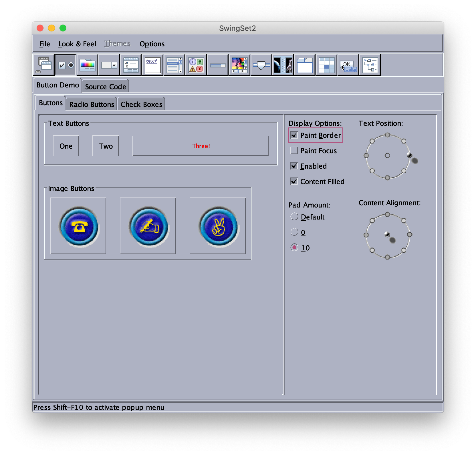Screen dimensions: 476x455
Task: Open the Table demo toolbar icon
Action: (326, 65)
